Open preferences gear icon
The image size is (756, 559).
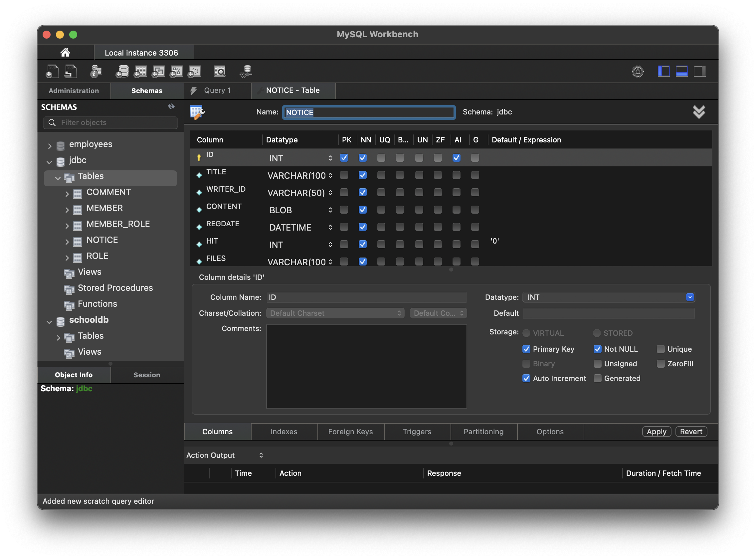pyautogui.click(x=638, y=72)
